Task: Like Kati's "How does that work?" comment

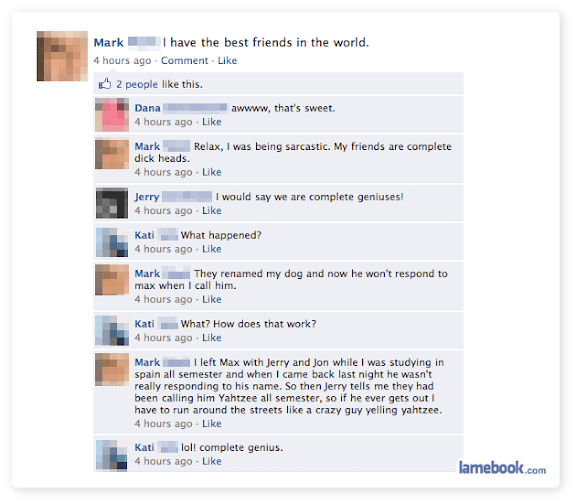Action: [212, 337]
